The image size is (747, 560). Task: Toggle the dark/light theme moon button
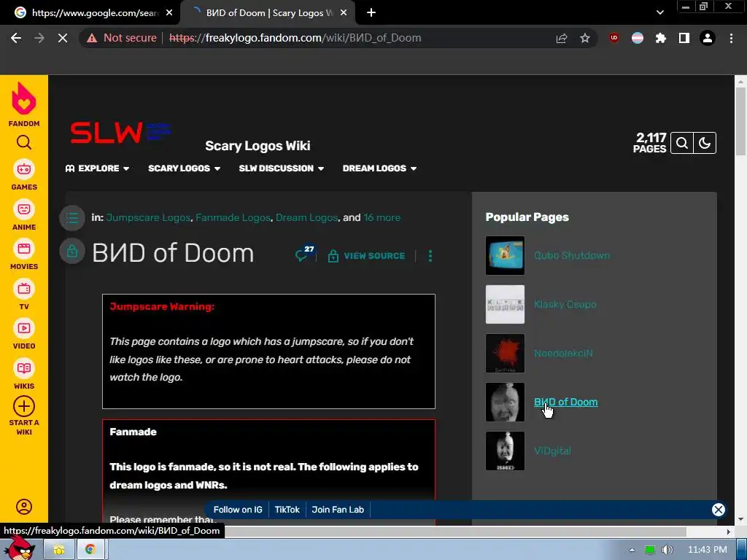[x=705, y=143]
